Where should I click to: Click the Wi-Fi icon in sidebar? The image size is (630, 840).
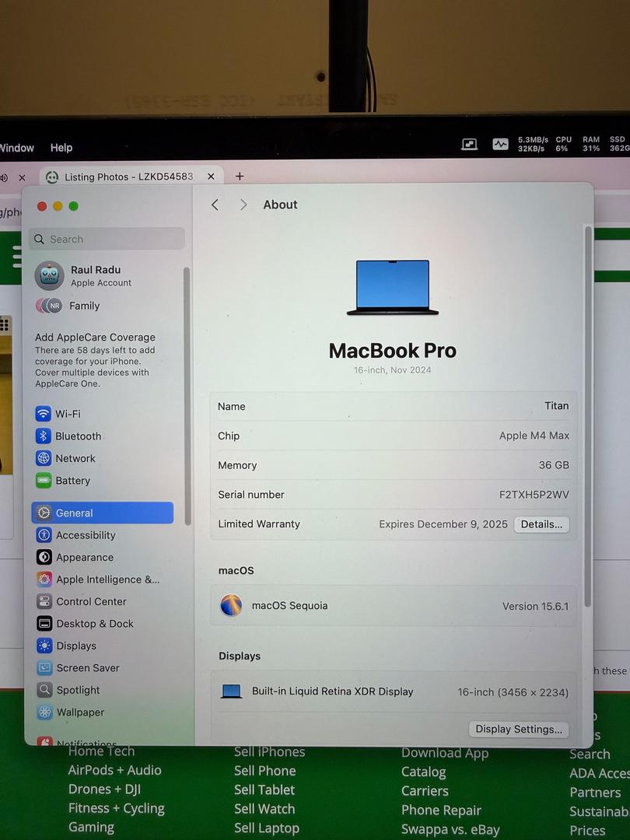44,414
